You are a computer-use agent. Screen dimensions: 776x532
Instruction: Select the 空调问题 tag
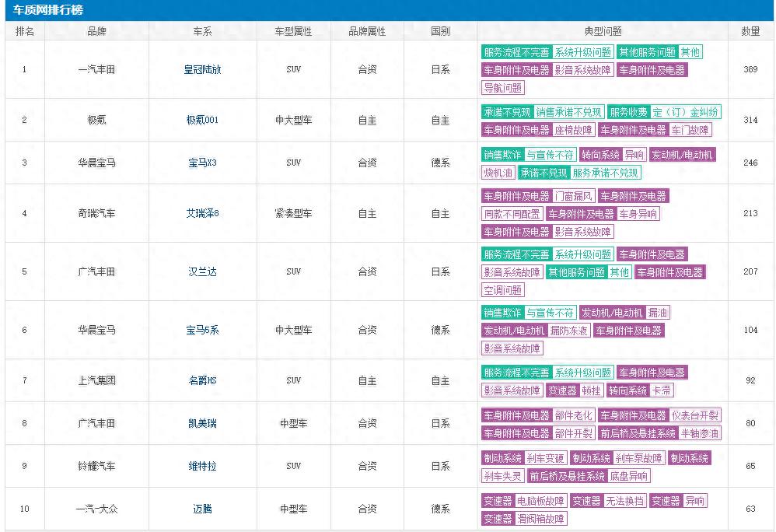(502, 290)
